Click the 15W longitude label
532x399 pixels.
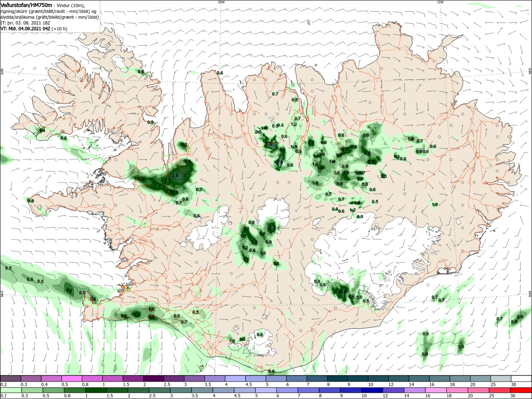tap(440, 2)
